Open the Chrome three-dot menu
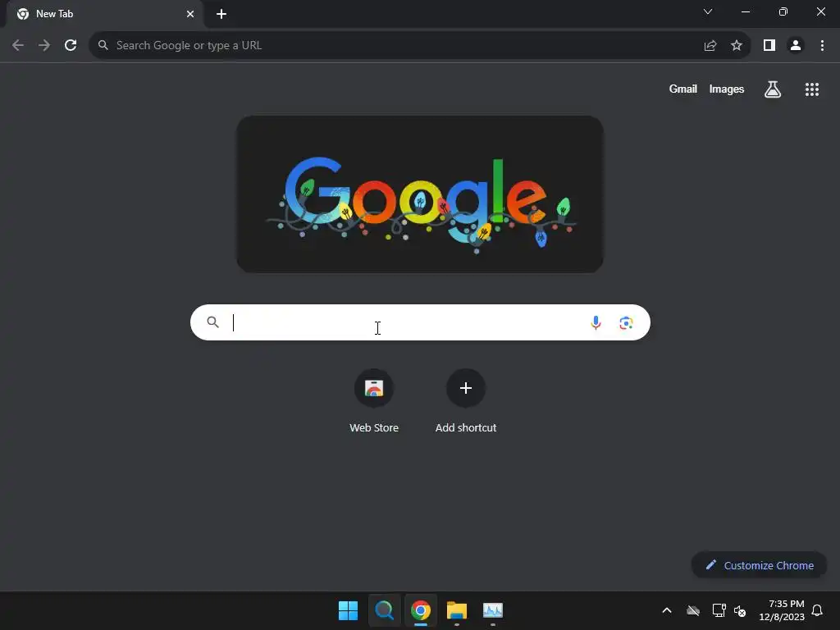This screenshot has height=630, width=840. coord(822,46)
